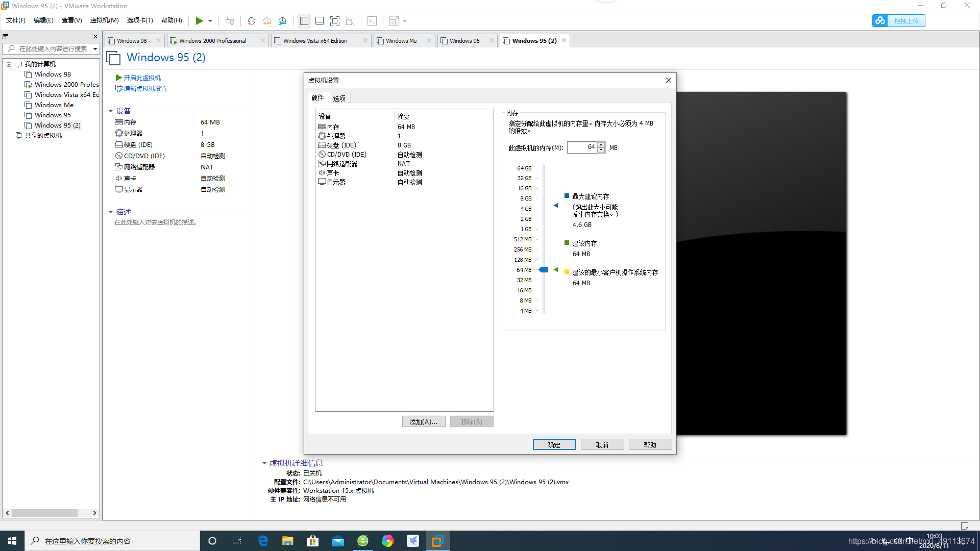
Task: Click 添加 (Add) button to add new device
Action: click(x=423, y=421)
